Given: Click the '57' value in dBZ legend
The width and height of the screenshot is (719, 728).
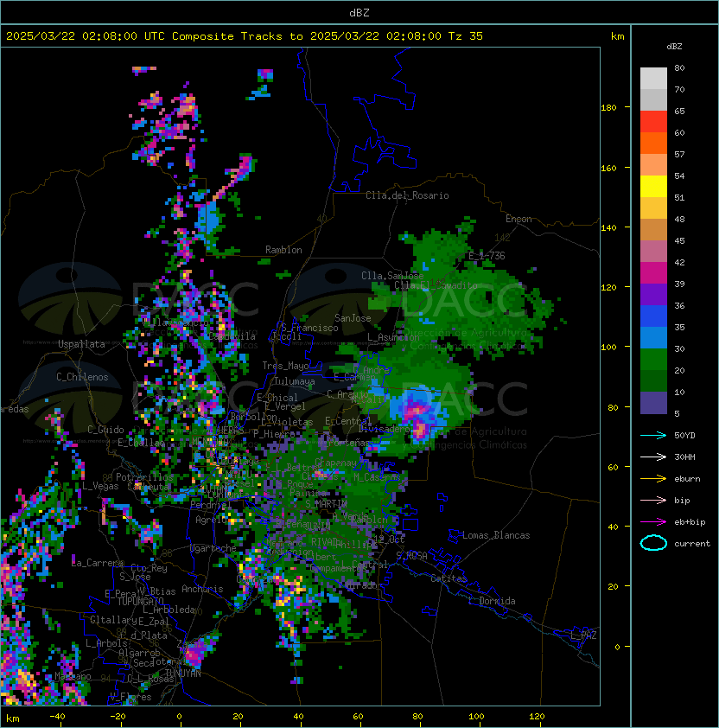Looking at the screenshot, I should tap(679, 154).
